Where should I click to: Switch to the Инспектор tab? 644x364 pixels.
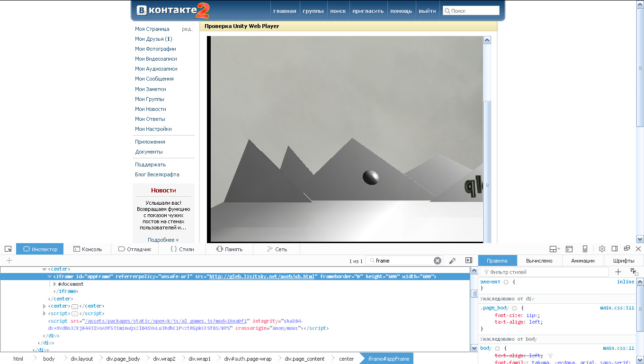tap(40, 249)
